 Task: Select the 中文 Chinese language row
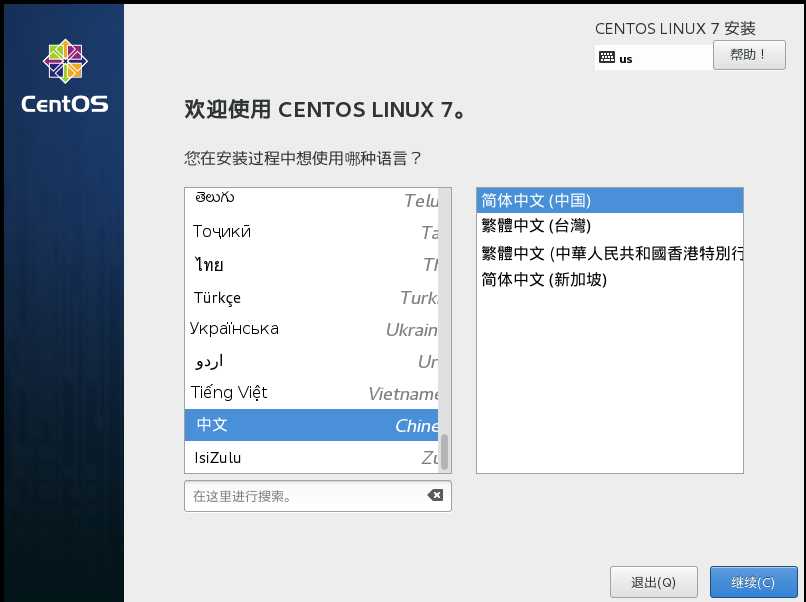tap(312, 425)
